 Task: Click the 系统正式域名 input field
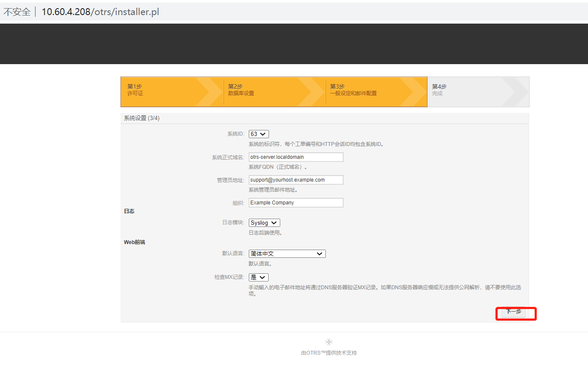click(x=296, y=157)
